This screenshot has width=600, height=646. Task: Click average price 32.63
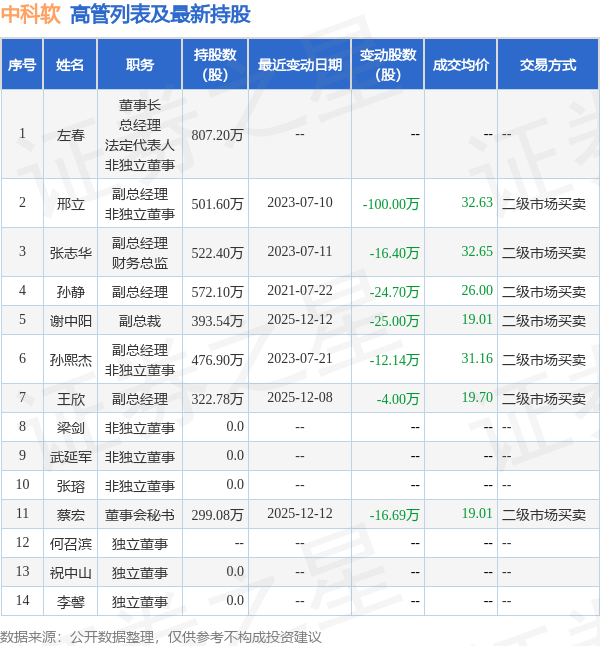pyautogui.click(x=477, y=202)
